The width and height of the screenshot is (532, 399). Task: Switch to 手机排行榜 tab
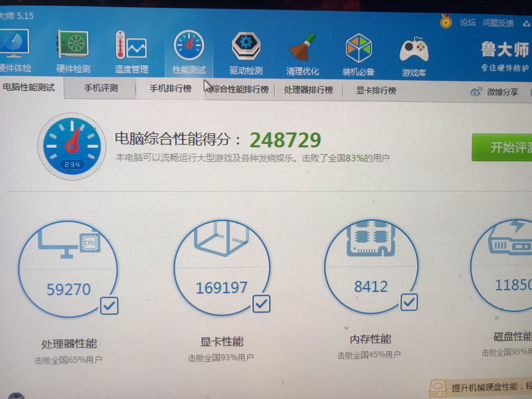coord(170,89)
